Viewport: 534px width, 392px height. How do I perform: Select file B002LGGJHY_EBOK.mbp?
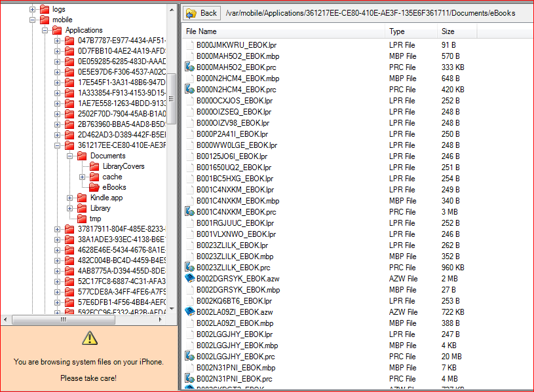(237, 346)
